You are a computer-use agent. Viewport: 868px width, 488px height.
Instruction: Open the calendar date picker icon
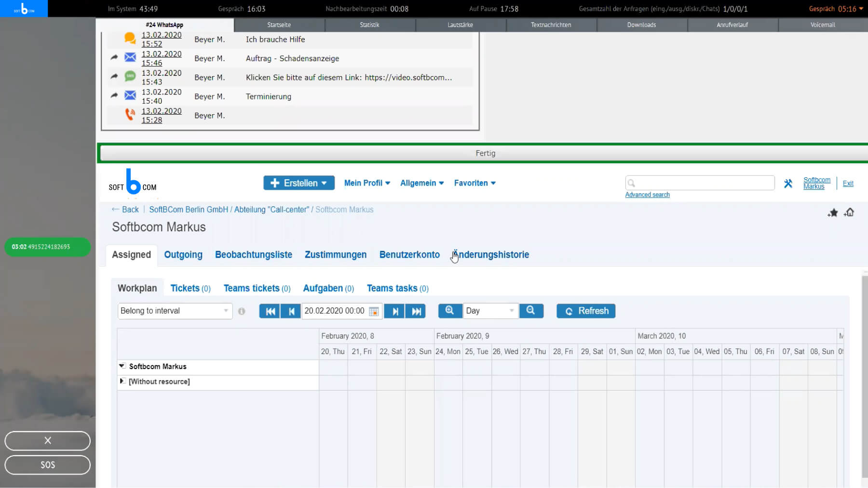click(x=374, y=311)
